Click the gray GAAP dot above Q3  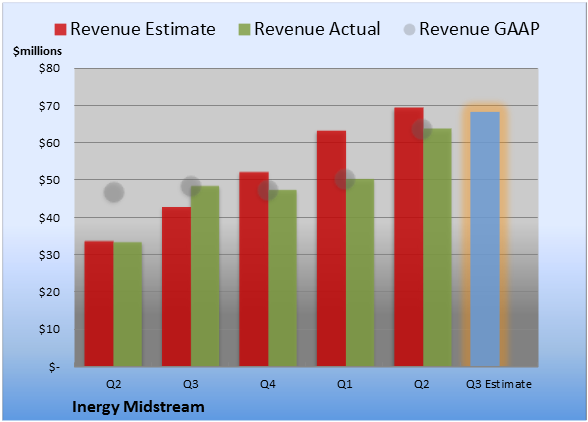point(191,186)
